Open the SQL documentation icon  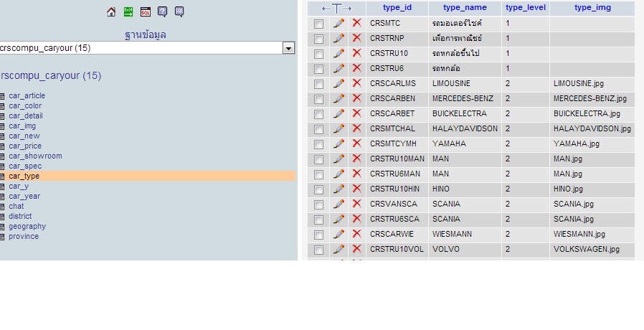coord(179,12)
